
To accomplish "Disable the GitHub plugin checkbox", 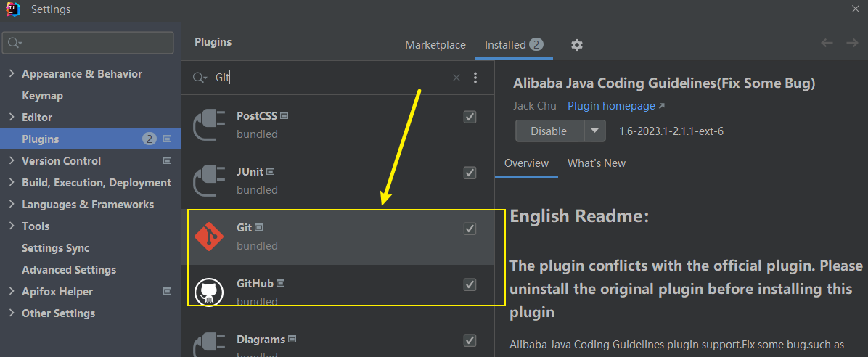I will [x=470, y=284].
